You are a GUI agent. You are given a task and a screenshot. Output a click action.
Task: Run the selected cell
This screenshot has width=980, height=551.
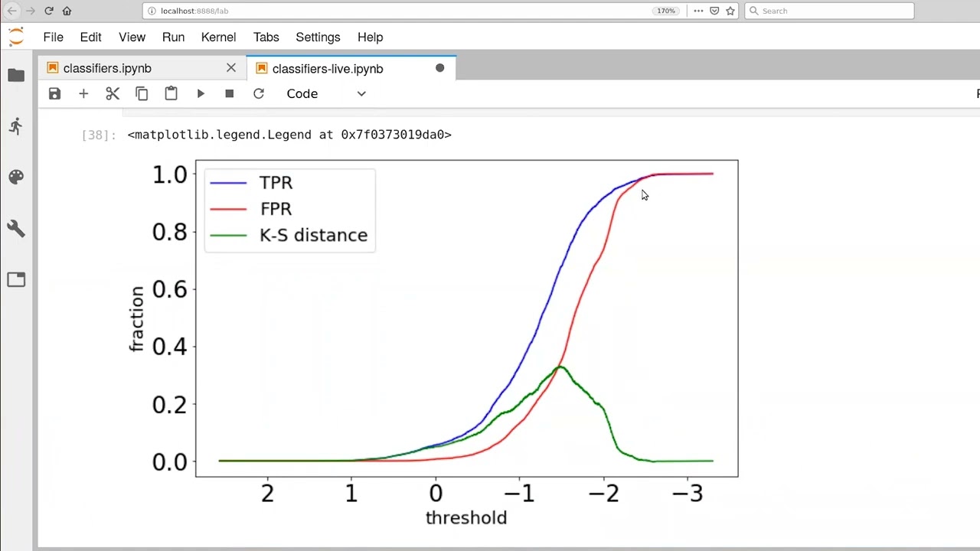point(201,93)
